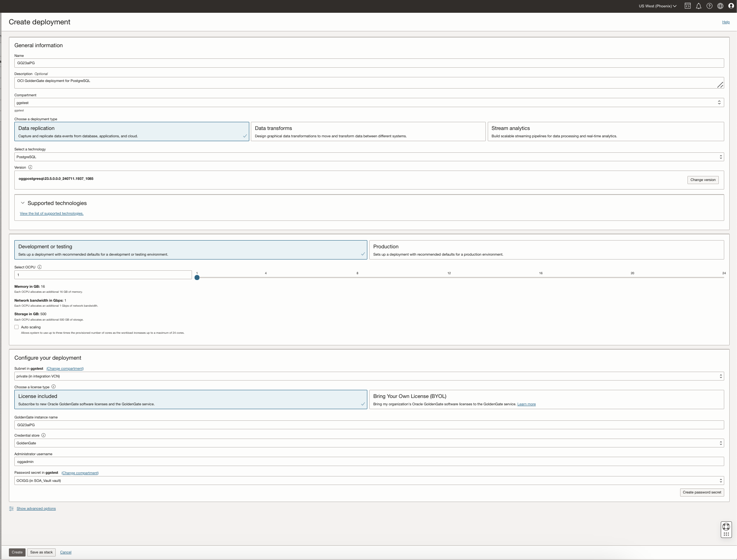This screenshot has width=737, height=560.
Task: Click the license type info icon
Action: tap(53, 387)
